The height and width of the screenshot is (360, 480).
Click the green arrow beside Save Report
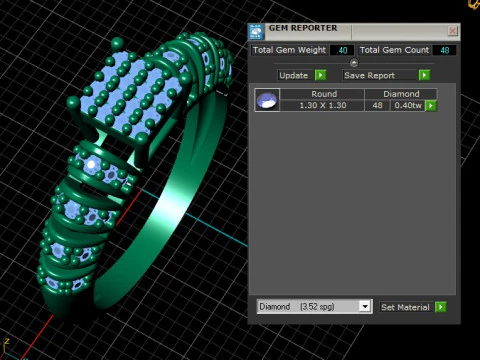click(424, 75)
